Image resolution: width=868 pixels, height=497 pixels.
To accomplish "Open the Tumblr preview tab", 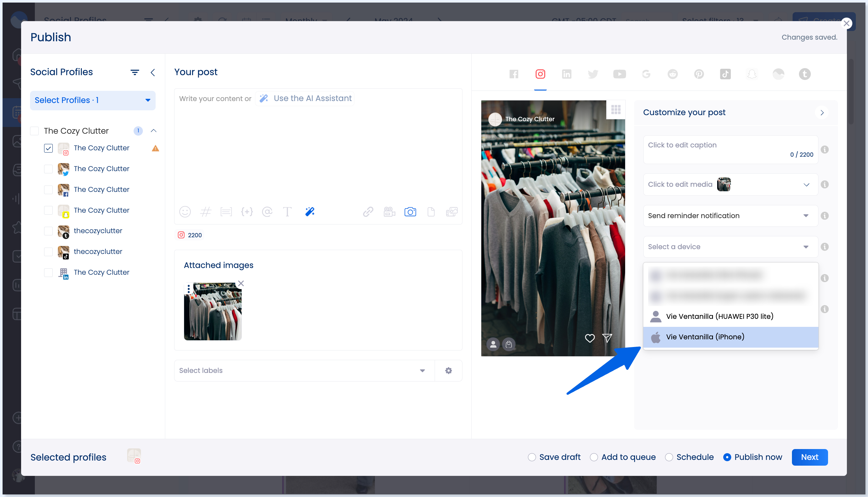I will pyautogui.click(x=805, y=74).
